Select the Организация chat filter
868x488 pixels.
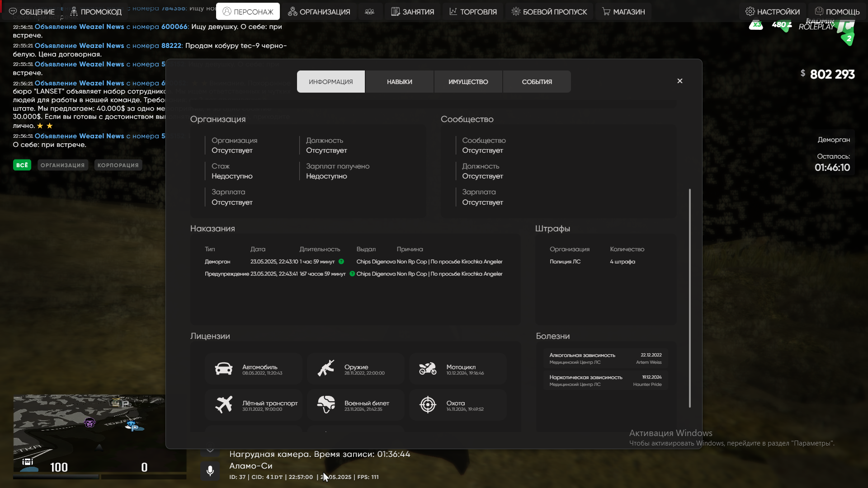pyautogui.click(x=63, y=165)
